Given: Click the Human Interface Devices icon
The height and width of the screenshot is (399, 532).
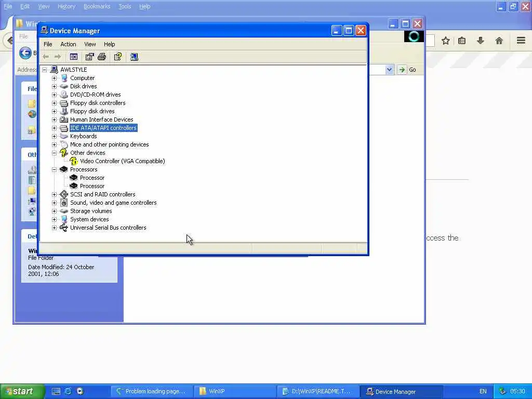Looking at the screenshot, I should [x=64, y=119].
